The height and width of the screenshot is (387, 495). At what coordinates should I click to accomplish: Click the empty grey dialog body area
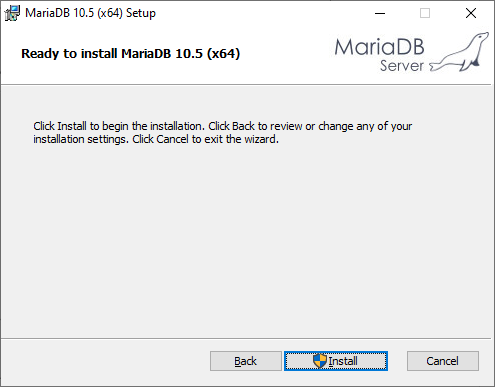point(246,240)
